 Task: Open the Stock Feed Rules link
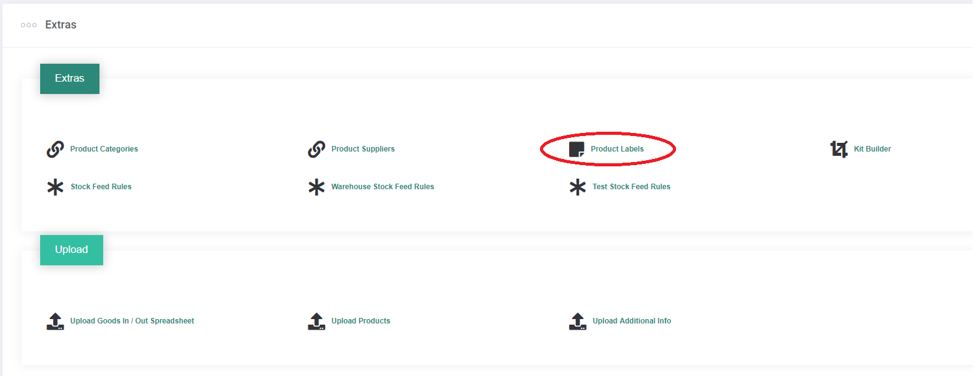(x=101, y=187)
